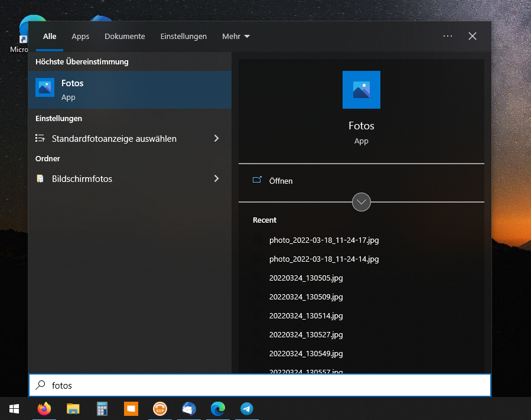
Task: Open File Explorer from the taskbar
Action: (73, 409)
